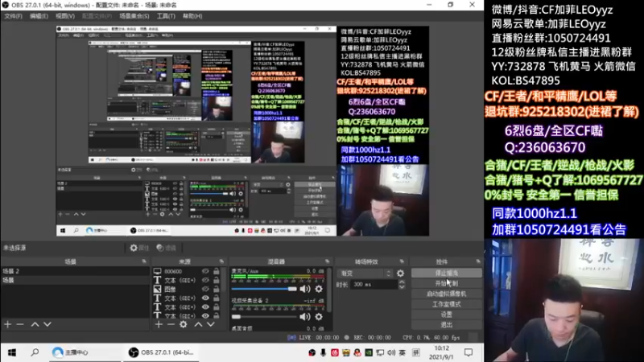Decrease 时长 duration with down stepper
Image resolution: width=644 pixels, height=362 pixels.
tap(402, 286)
